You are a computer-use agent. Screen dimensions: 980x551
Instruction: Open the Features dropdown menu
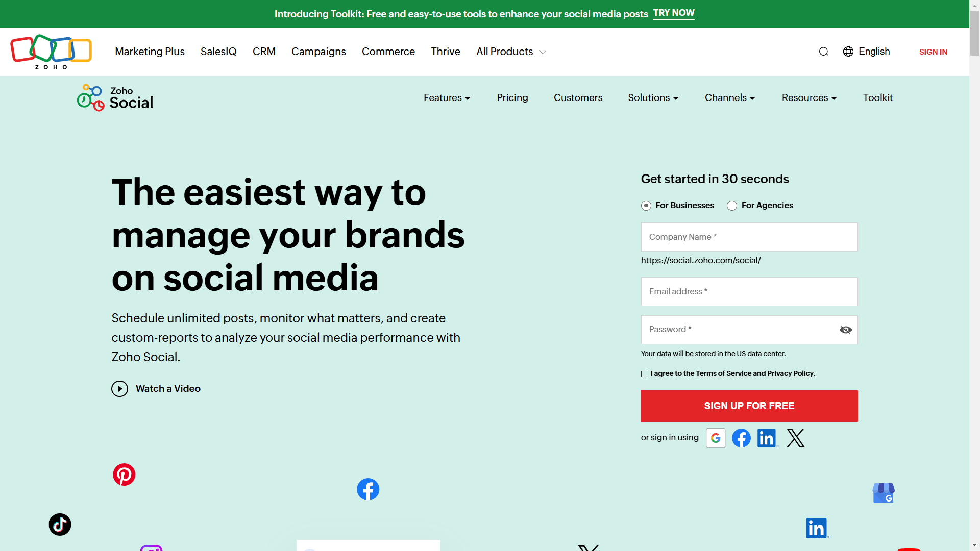pos(447,97)
